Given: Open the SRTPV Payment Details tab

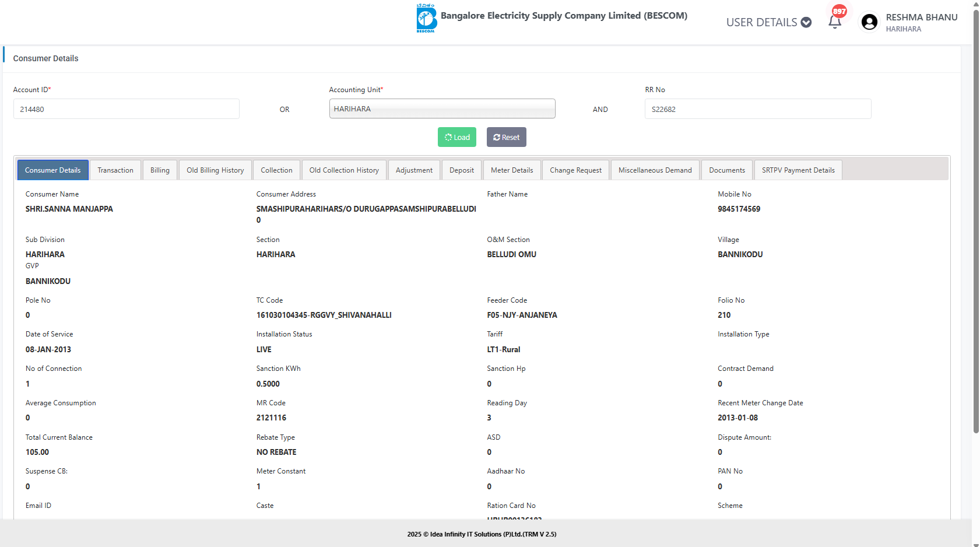Looking at the screenshot, I should pyautogui.click(x=798, y=170).
